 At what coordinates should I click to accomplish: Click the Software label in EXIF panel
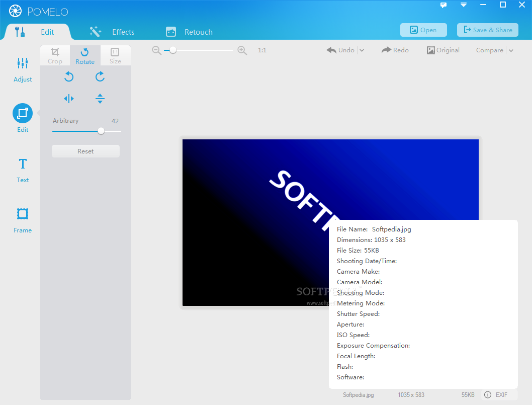pyautogui.click(x=350, y=377)
